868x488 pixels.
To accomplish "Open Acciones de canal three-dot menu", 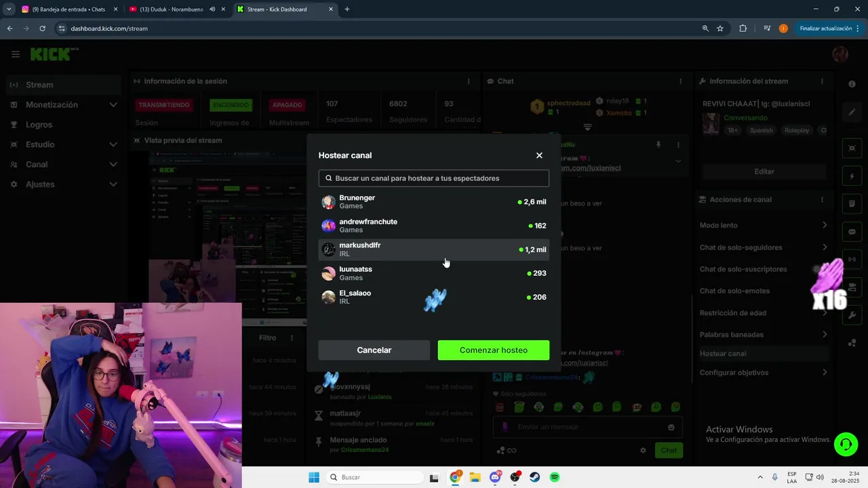I will (x=822, y=200).
